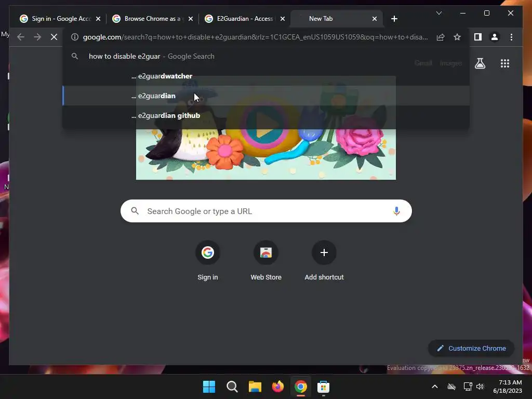Open volume control tray icon
This screenshot has width=532, height=399.
point(480,387)
